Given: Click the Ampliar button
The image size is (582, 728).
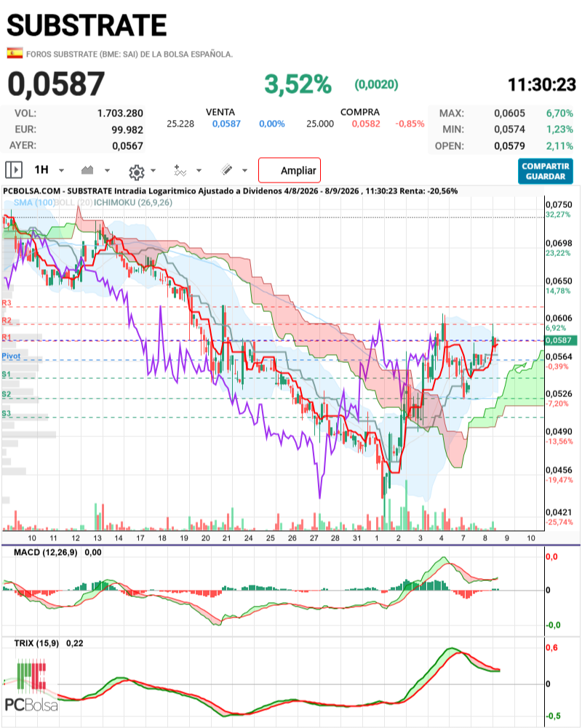Looking at the screenshot, I should point(290,170).
